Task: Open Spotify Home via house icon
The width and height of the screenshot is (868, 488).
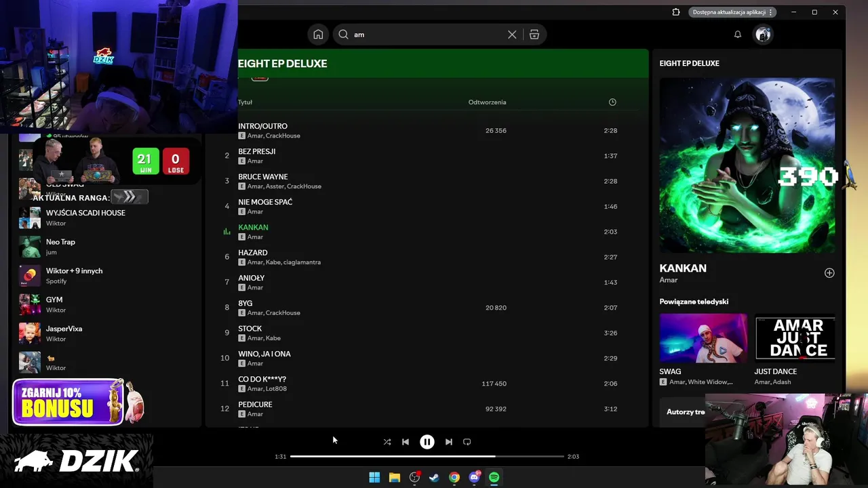Action: (x=318, y=35)
